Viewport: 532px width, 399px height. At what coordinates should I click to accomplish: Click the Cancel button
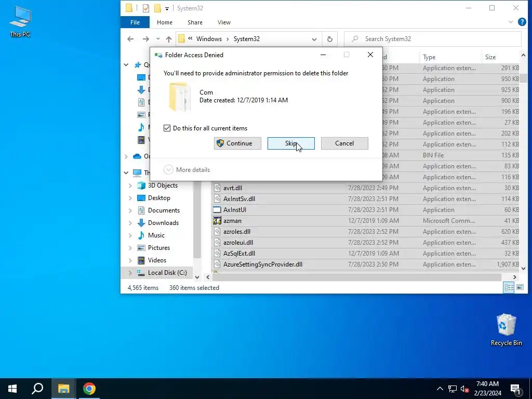[x=344, y=143]
